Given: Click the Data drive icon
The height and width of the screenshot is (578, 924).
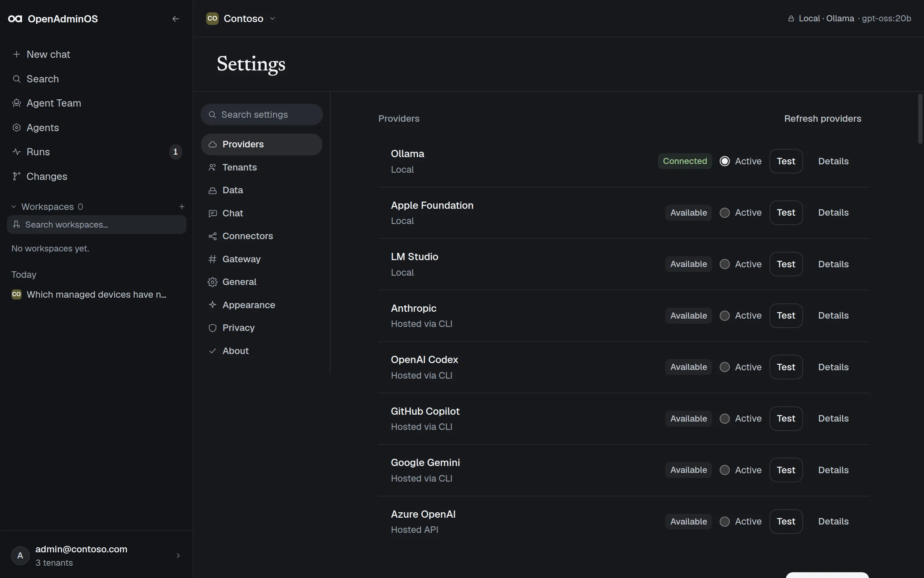Looking at the screenshot, I should (213, 190).
